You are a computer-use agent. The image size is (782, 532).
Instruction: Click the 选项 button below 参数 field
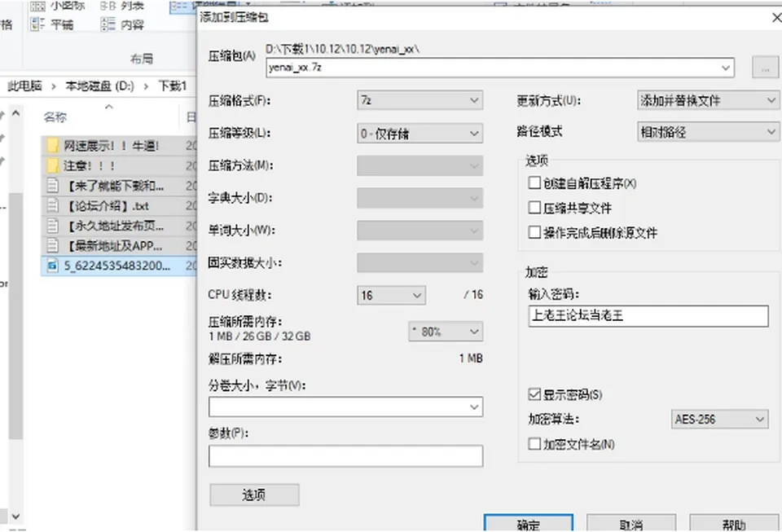tap(254, 495)
